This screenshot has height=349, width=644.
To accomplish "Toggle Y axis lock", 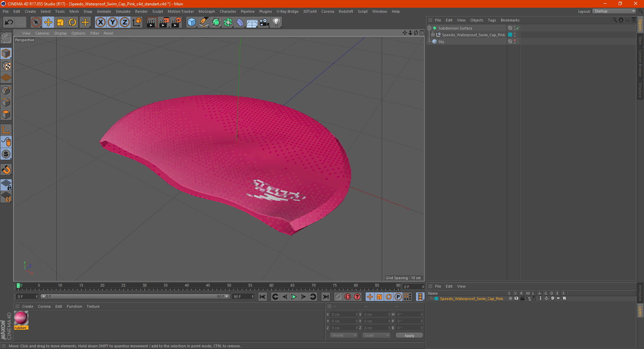I will [x=112, y=22].
